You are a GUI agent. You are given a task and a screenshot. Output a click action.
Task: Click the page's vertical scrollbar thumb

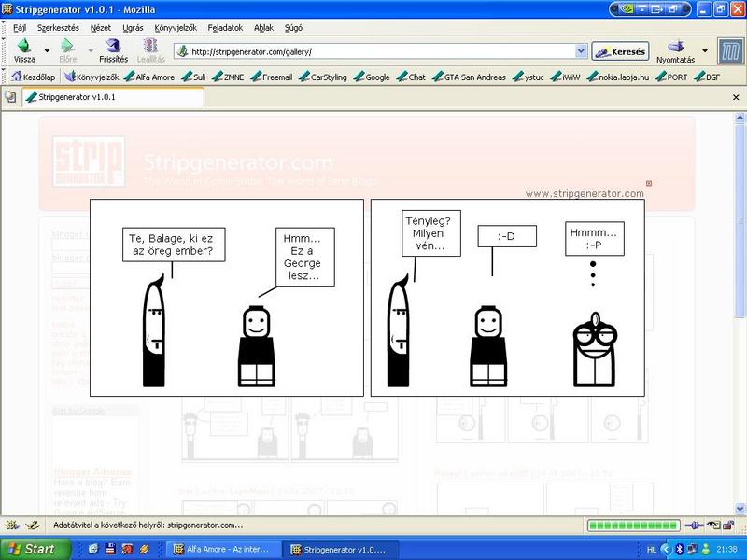pos(740,220)
